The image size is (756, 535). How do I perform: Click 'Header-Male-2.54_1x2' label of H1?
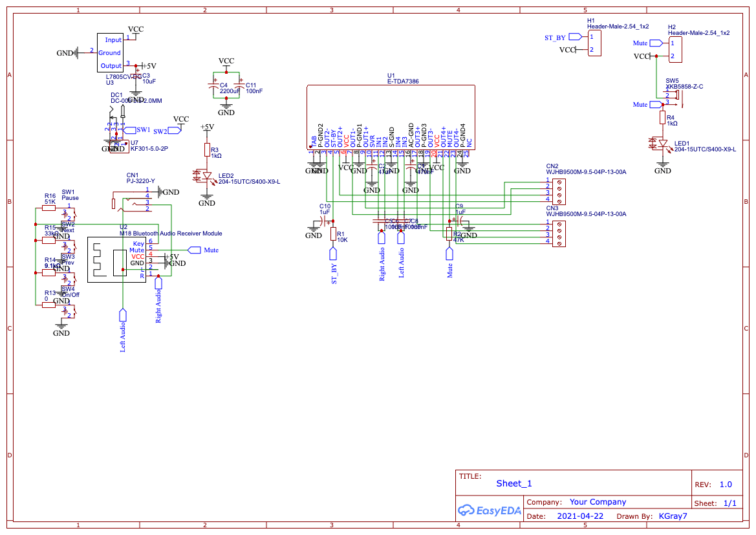(x=618, y=27)
